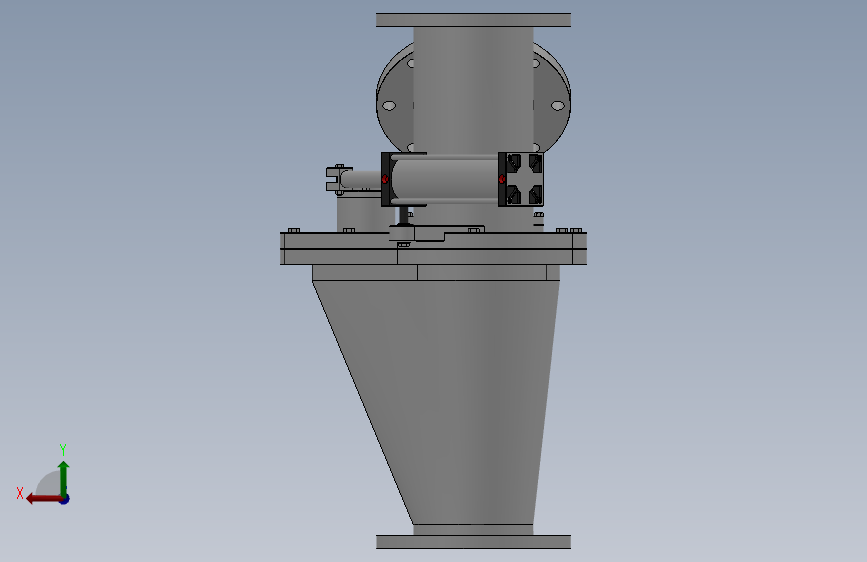Click the red port on the left cylinder cap
The height and width of the screenshot is (562, 867).
tap(385, 179)
